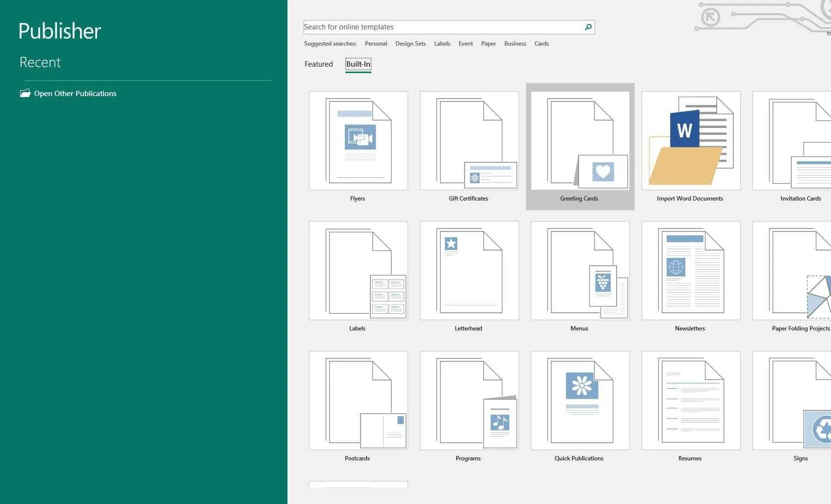Click the Newsletters caption text
This screenshot has height=504, width=831.
690,328
